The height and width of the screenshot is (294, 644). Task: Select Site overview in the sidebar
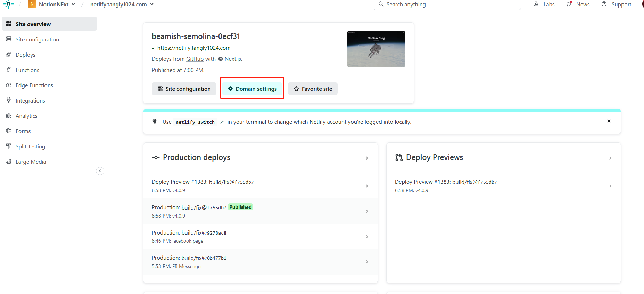tap(49, 24)
